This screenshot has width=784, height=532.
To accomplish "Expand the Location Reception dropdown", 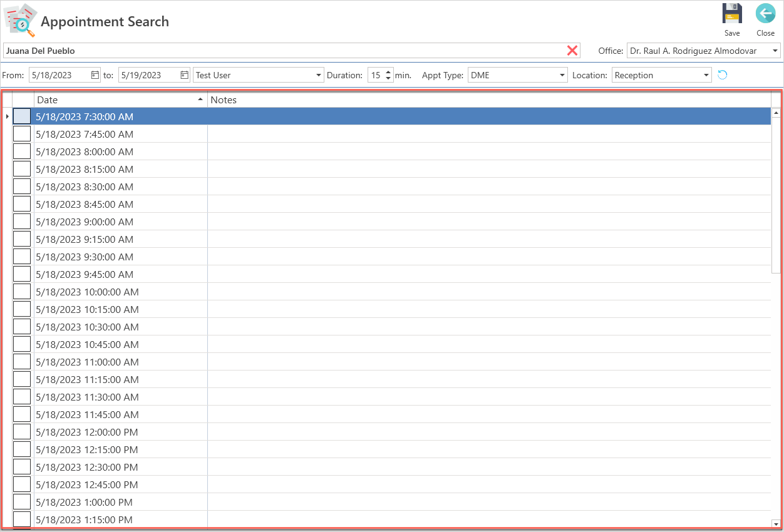I will (706, 75).
